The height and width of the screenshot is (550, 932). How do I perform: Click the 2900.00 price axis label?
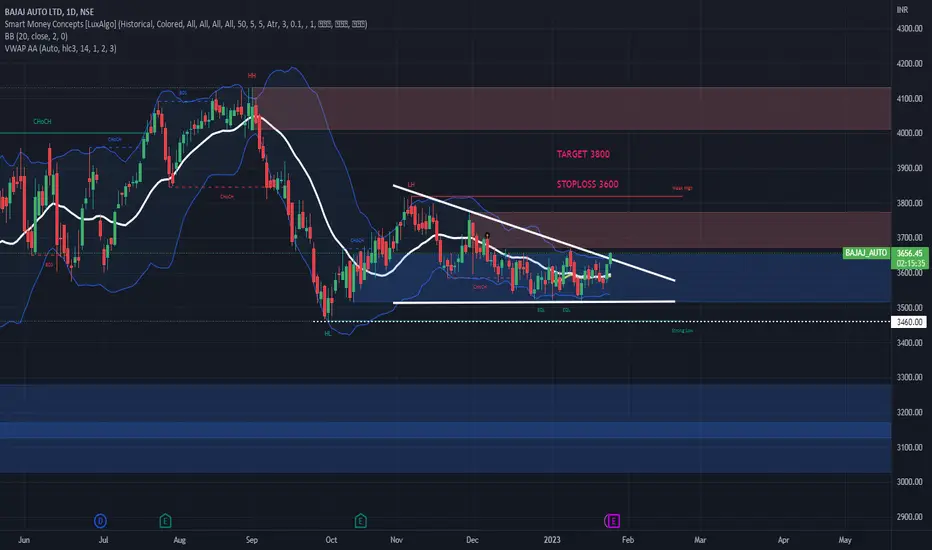pos(909,517)
